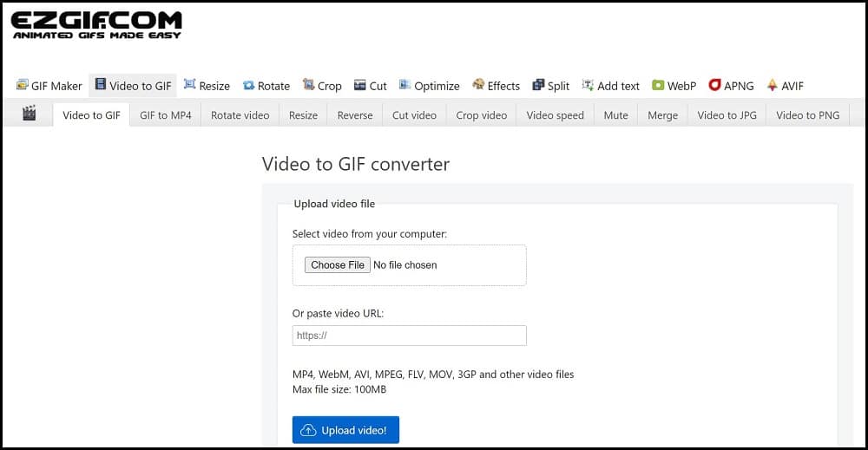Screen dimensions: 868x450
Task: Switch to the GIF to MP4 tab
Action: tap(166, 115)
